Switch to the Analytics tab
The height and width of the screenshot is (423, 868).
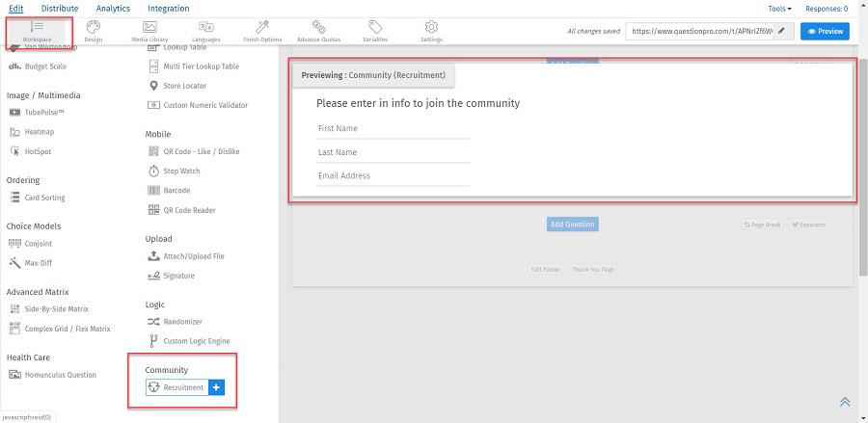[x=113, y=9]
